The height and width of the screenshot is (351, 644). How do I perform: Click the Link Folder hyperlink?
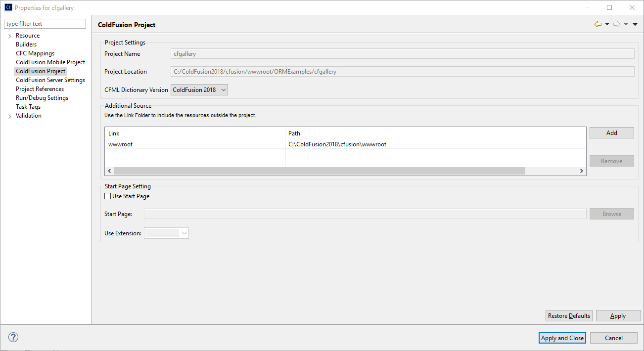(132, 115)
